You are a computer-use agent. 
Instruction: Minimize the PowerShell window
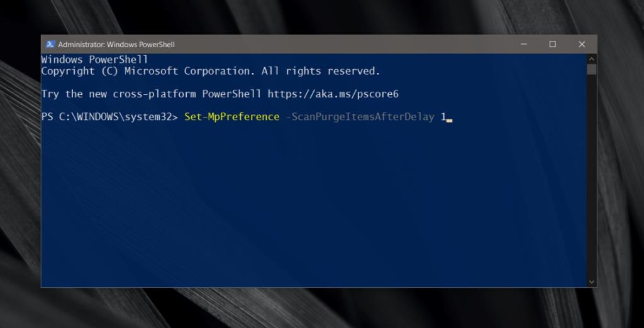pyautogui.click(x=523, y=45)
